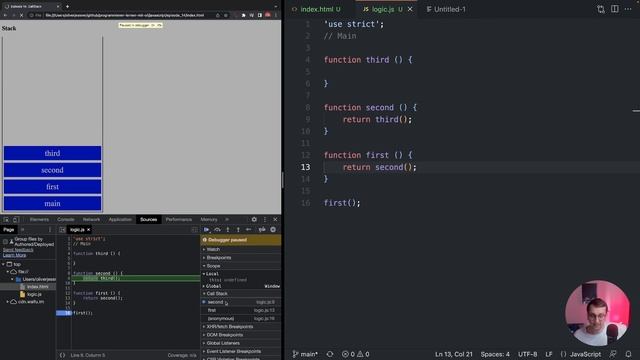
Task: Change indentation via Spaces: 4
Action: tap(495, 354)
